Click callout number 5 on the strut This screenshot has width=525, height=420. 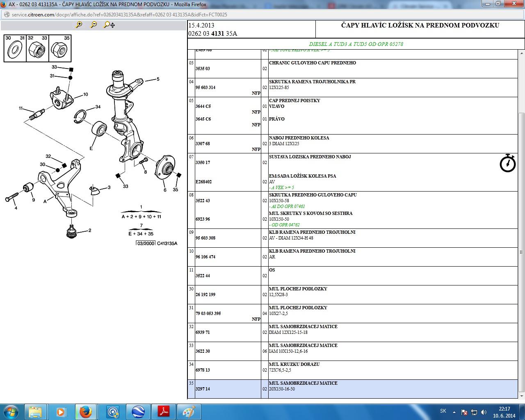(157, 79)
